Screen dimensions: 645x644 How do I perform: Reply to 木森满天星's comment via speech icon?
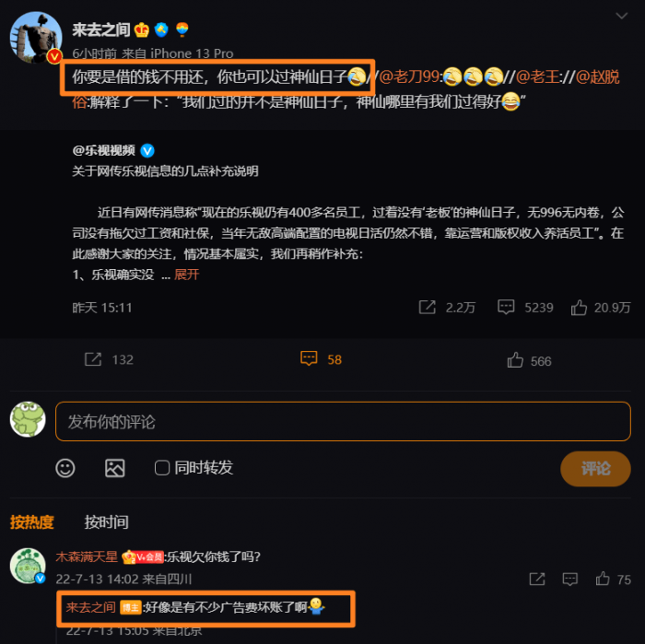click(569, 579)
